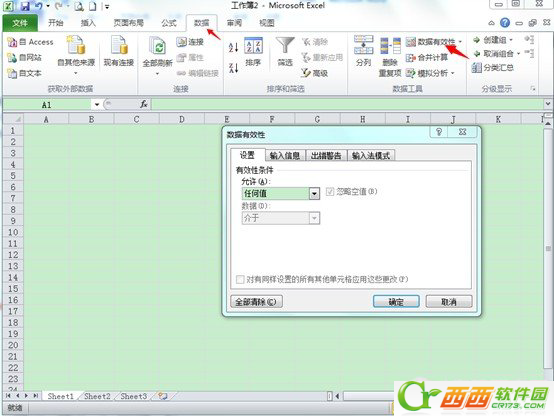Image resolution: width=554 pixels, height=416 pixels.
Task: Click Data Validation (数据有效性) icon
Action: click(411, 42)
